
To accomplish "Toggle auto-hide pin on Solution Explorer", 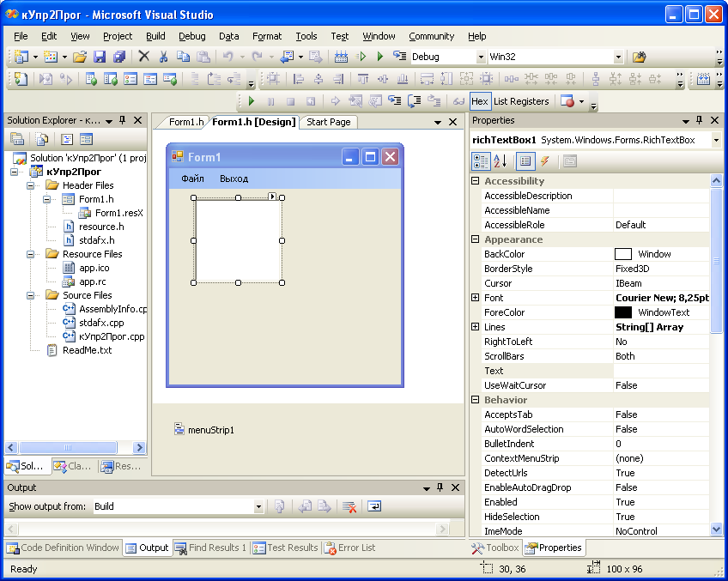I will [x=123, y=120].
